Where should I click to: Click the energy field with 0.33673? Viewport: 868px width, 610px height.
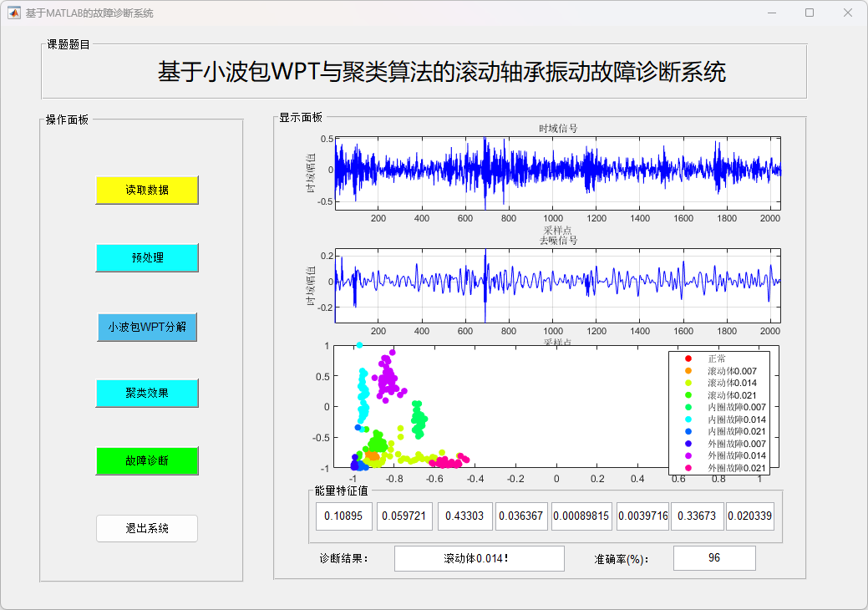(697, 516)
